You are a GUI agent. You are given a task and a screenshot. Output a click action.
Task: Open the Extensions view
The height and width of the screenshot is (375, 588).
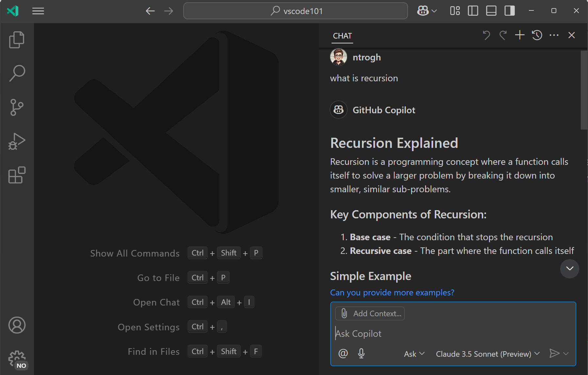[x=17, y=175]
